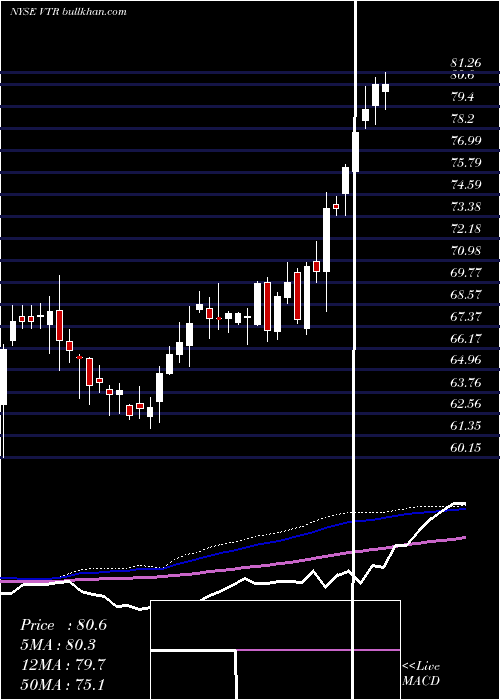The height and width of the screenshot is (700, 500).
Task: Click the 67.37 price level label
Action: click(x=466, y=316)
